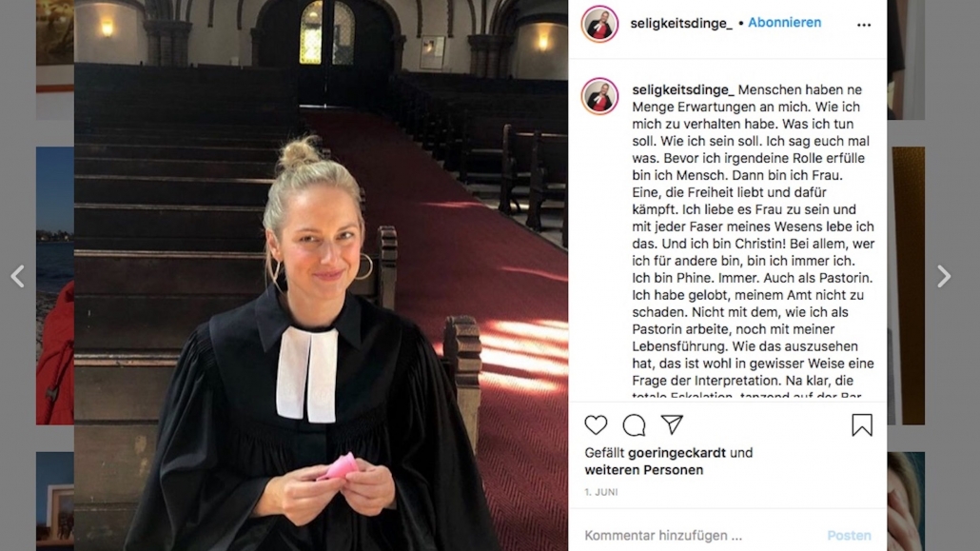Share the post with paper plane icon
This screenshot has width=980, height=551.
(672, 424)
